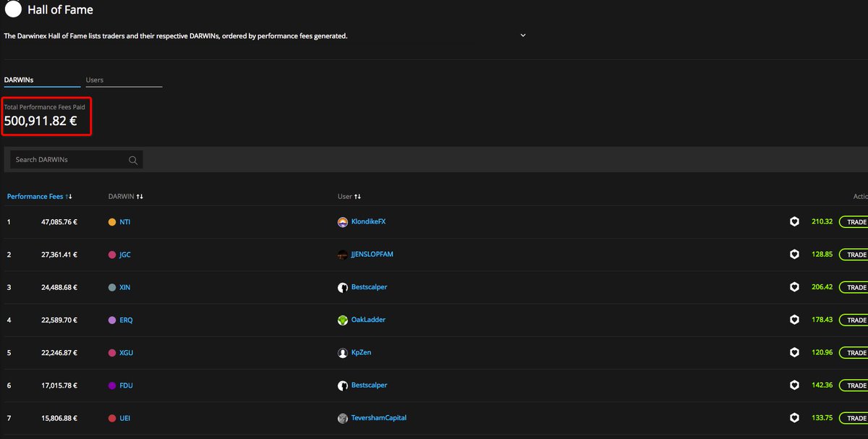Click the shield badge in XIN row
Image resolution: width=868 pixels, height=439 pixels.
[794, 287]
